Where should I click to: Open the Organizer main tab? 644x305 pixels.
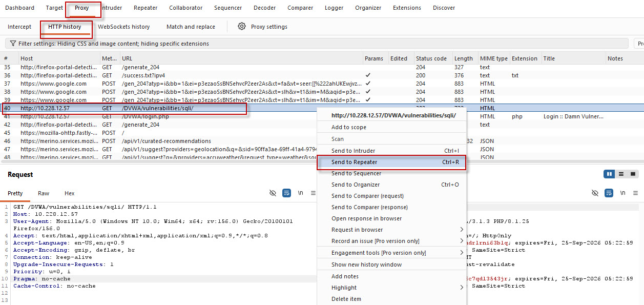[368, 8]
